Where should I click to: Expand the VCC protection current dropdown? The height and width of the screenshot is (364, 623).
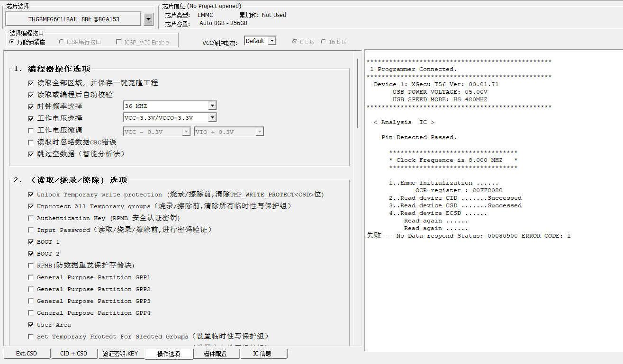(x=272, y=41)
